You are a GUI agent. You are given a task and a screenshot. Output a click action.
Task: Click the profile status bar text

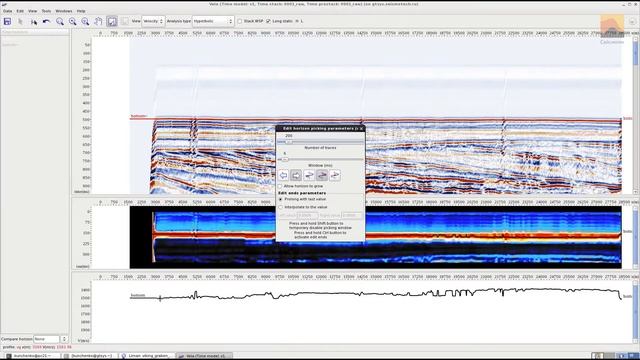(x=37, y=347)
